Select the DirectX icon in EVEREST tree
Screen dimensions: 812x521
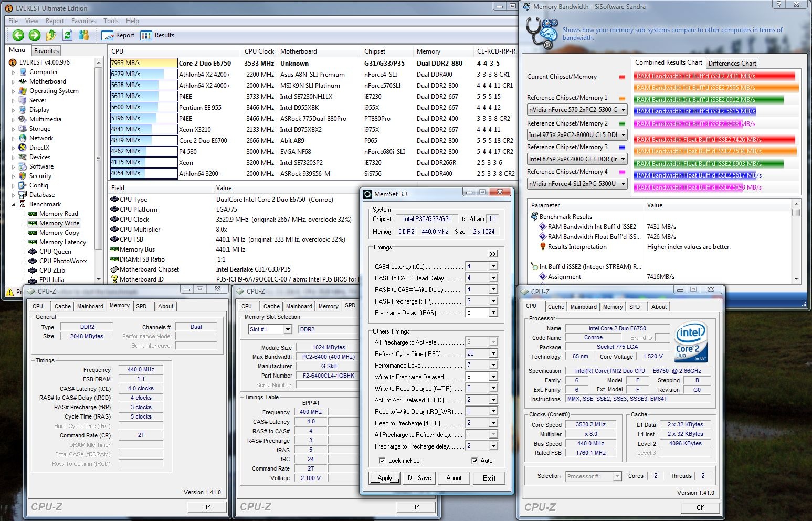pyautogui.click(x=23, y=148)
